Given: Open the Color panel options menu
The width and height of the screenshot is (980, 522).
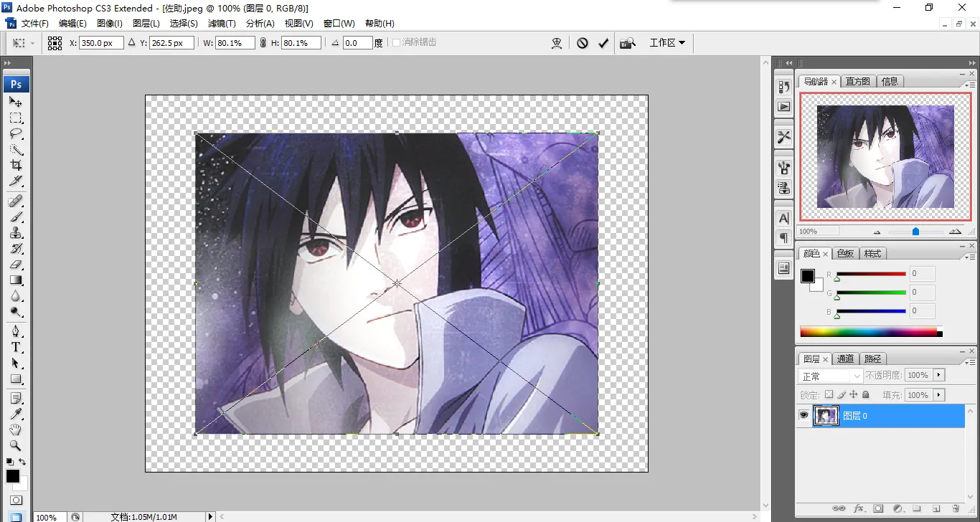Looking at the screenshot, I should click(969, 256).
